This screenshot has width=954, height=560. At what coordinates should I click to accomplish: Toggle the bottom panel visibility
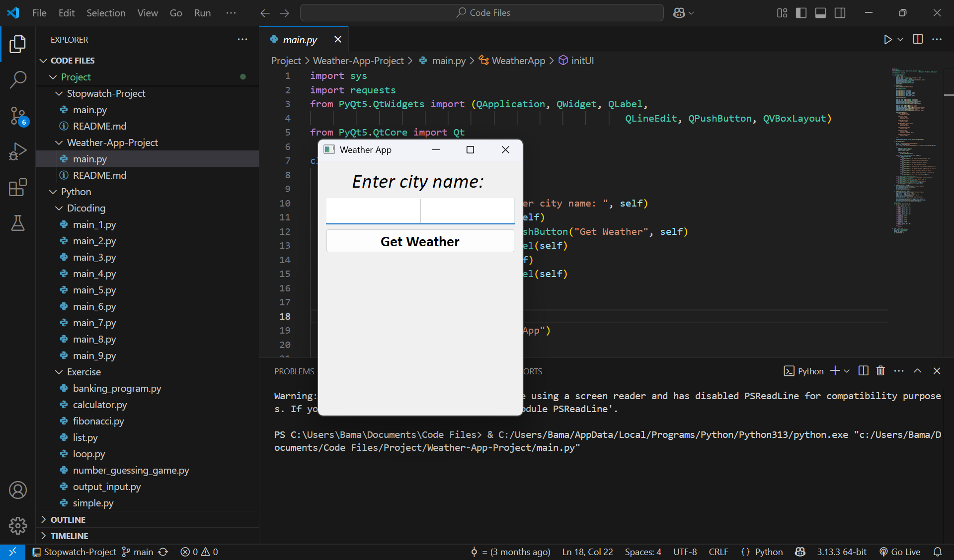click(820, 13)
